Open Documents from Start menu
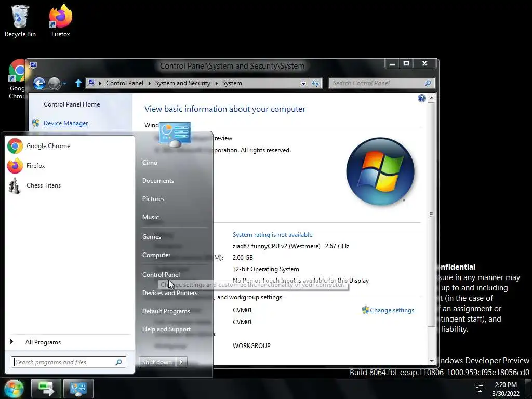This screenshot has width=532, height=399. (158, 181)
